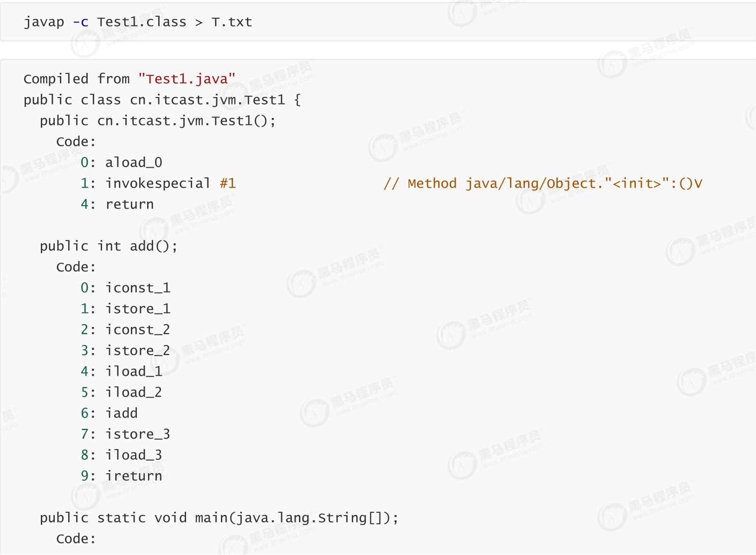Click the public class cn.itcast.jvm.Test1 declaration

coord(162,100)
